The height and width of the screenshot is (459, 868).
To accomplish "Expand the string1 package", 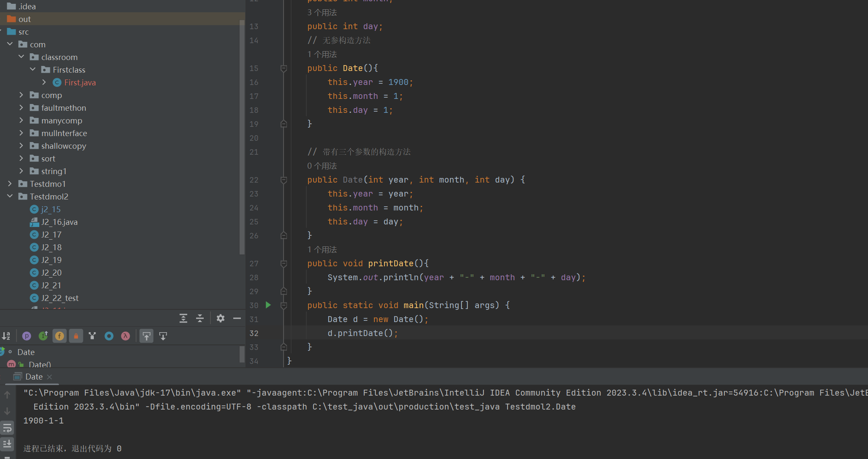I will (x=21, y=171).
